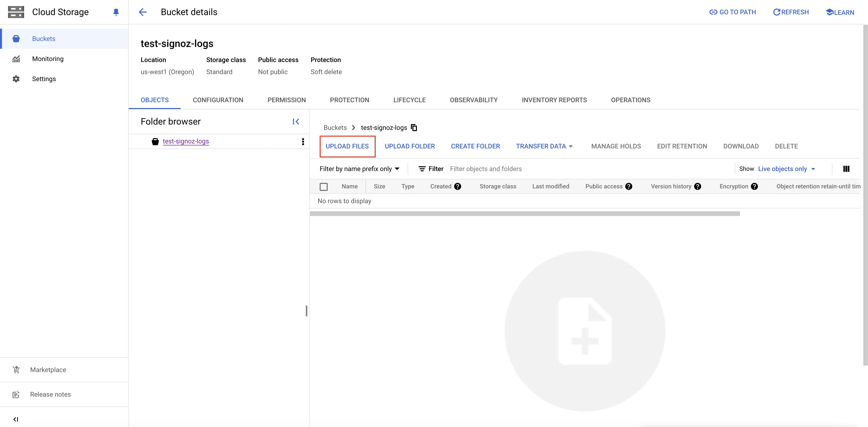
Task: Open column display options icon
Action: click(x=846, y=169)
